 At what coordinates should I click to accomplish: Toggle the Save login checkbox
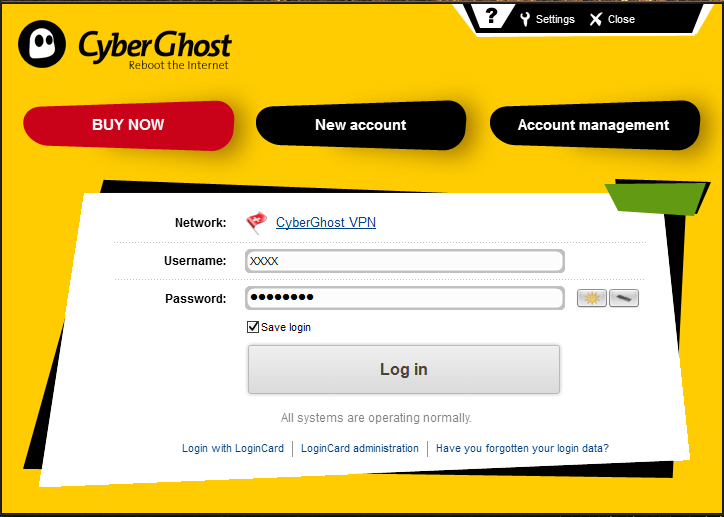(x=253, y=327)
